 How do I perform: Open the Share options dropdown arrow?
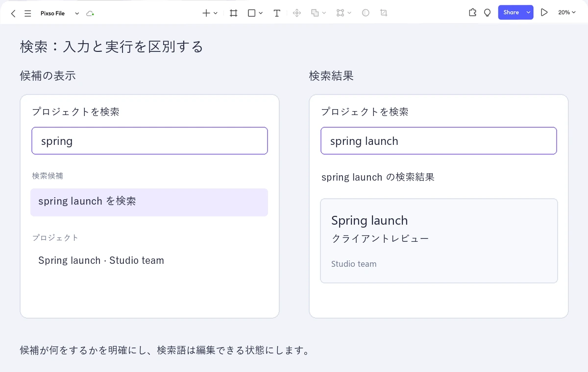(528, 13)
